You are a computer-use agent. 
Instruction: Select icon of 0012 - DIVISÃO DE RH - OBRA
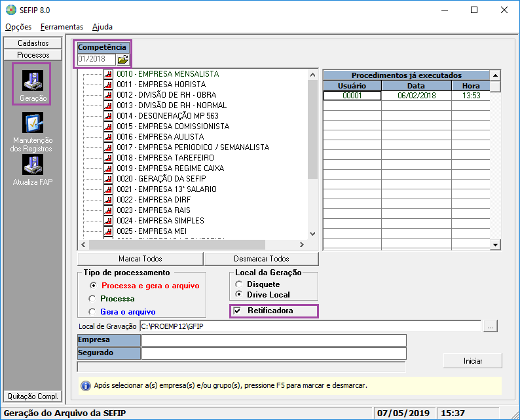click(x=108, y=95)
